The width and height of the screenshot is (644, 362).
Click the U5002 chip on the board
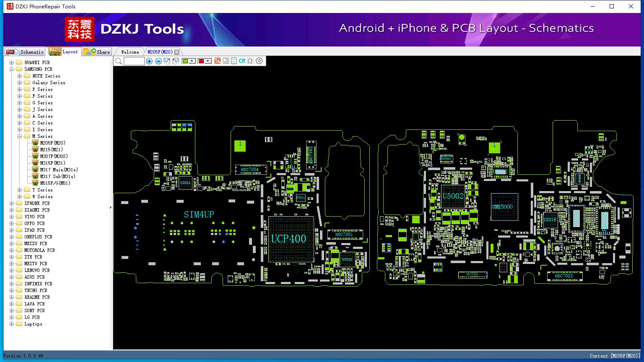(x=453, y=196)
